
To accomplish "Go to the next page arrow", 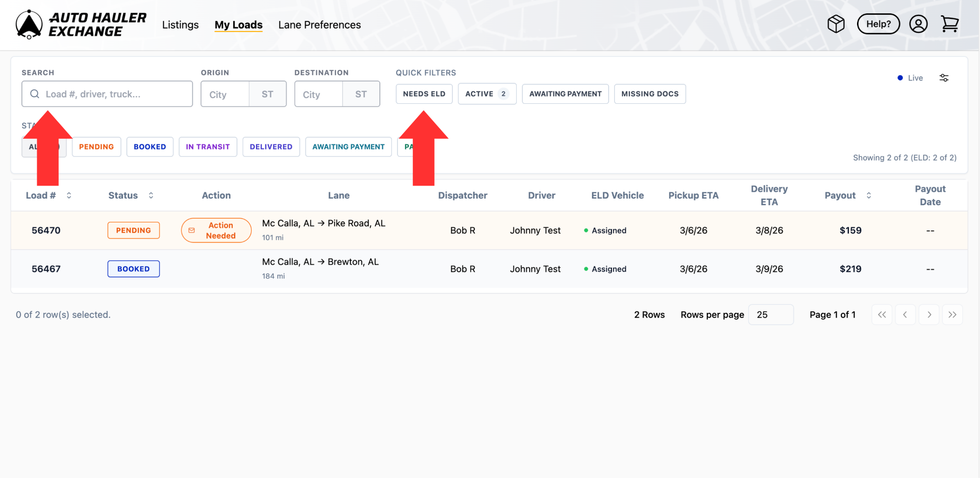I will point(929,315).
